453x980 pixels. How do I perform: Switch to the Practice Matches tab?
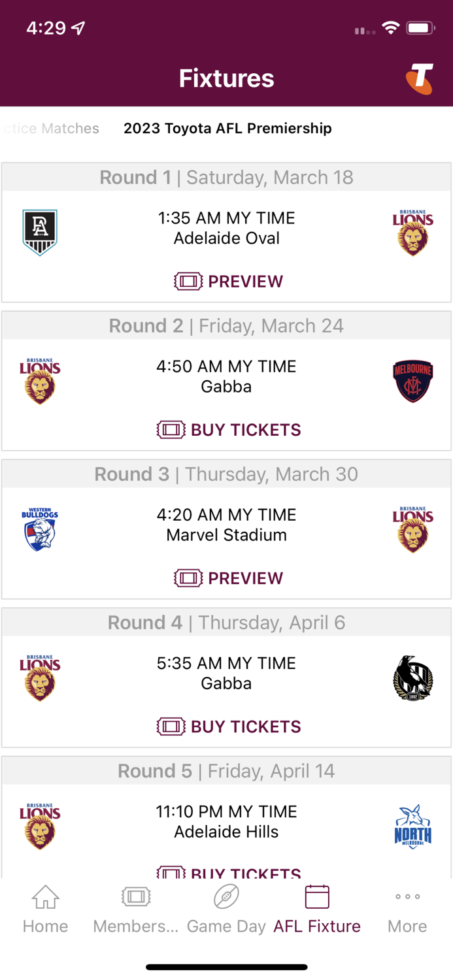[x=49, y=129]
